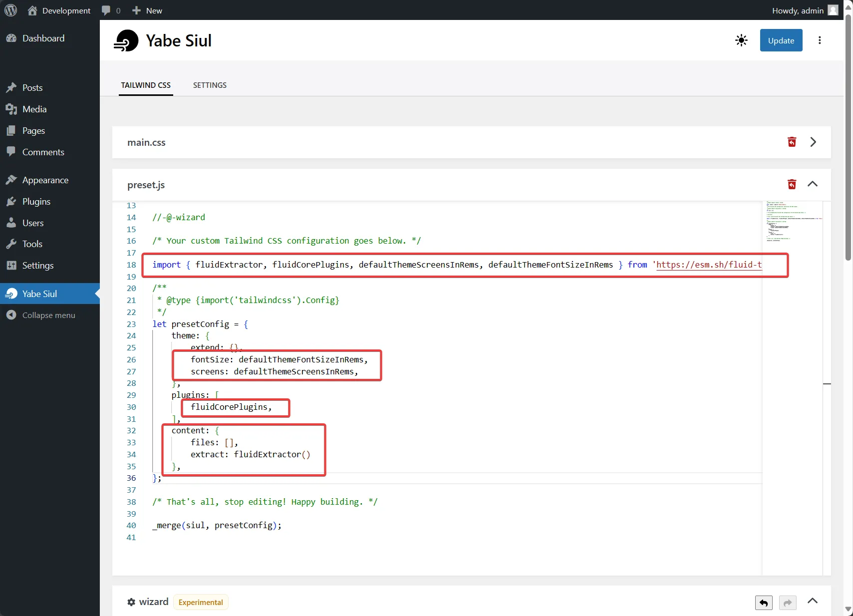Viewport: 853px width, 616px height.
Task: Click the wizard redo arrow button
Action: (x=788, y=603)
